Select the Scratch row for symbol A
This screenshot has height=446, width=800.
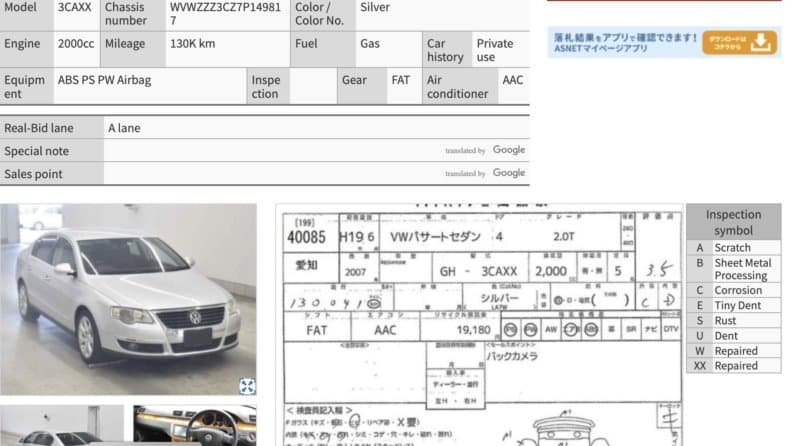click(733, 247)
